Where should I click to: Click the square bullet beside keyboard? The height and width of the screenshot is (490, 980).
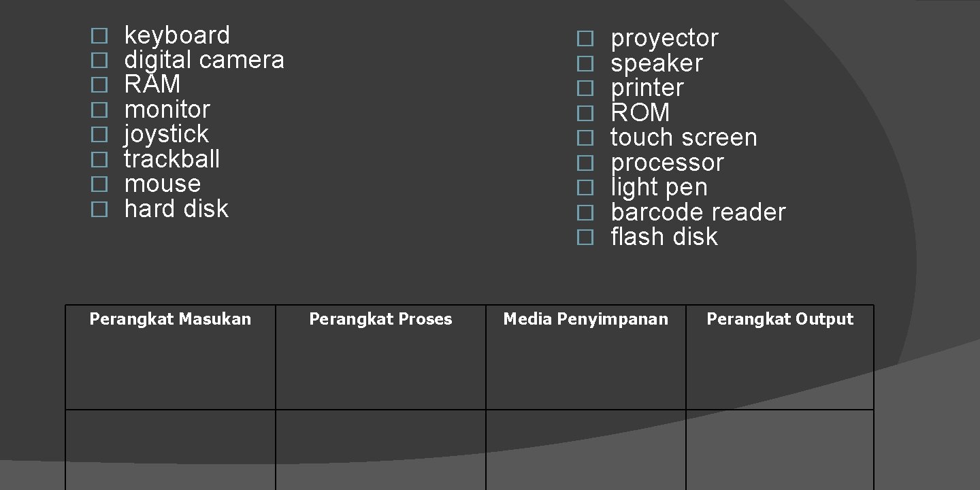tap(99, 35)
